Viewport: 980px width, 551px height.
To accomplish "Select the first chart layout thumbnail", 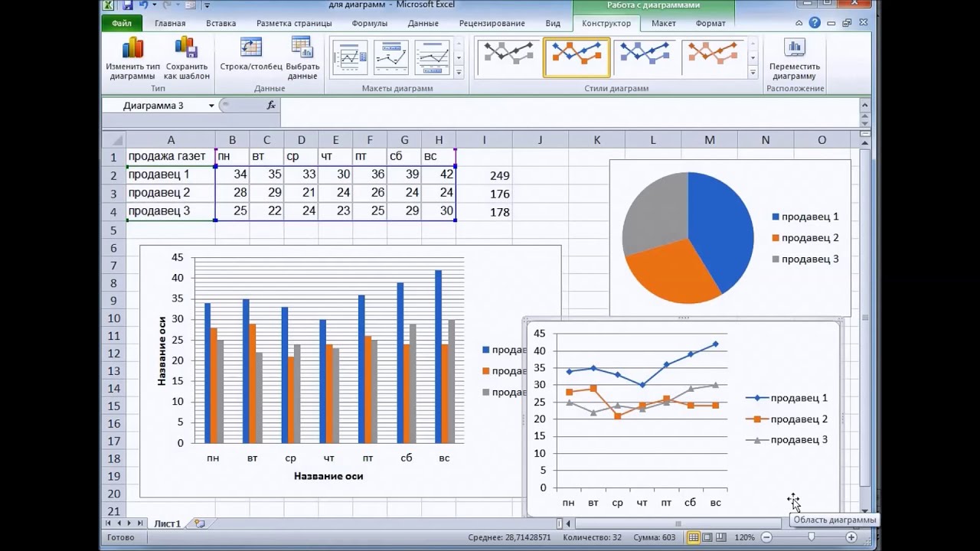I will (350, 57).
